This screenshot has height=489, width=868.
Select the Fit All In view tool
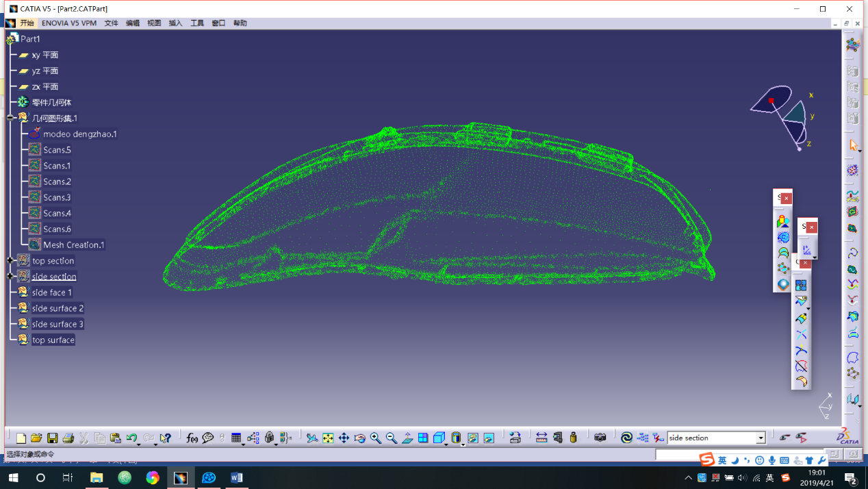coord(328,438)
